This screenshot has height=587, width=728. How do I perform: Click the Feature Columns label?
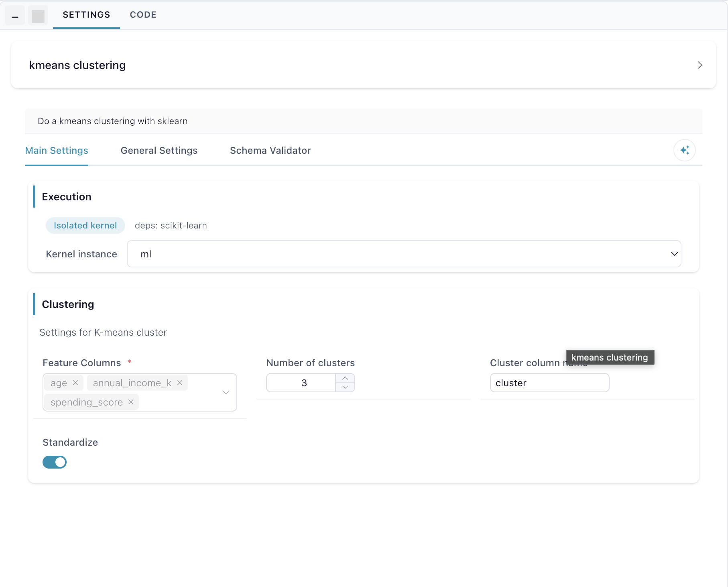click(82, 363)
